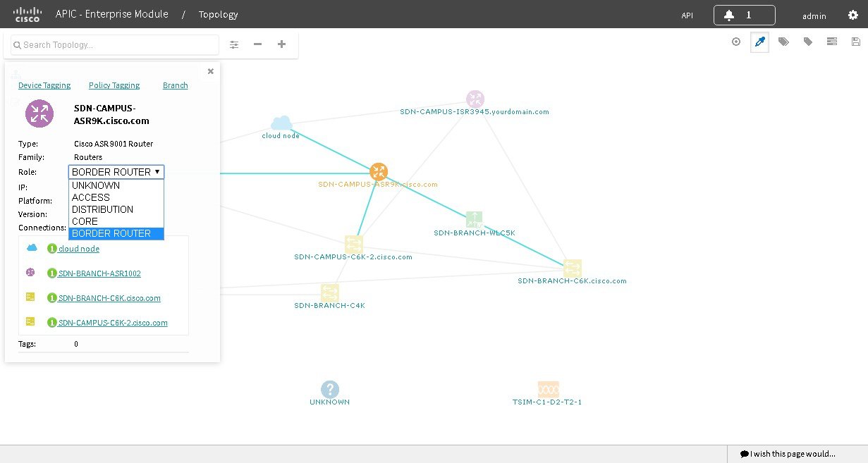Open the admin user menu

pyautogui.click(x=814, y=15)
